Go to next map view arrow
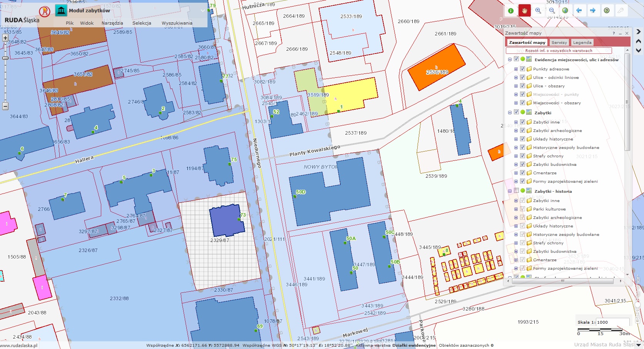Screen dimensions: 644x349 pyautogui.click(x=593, y=11)
